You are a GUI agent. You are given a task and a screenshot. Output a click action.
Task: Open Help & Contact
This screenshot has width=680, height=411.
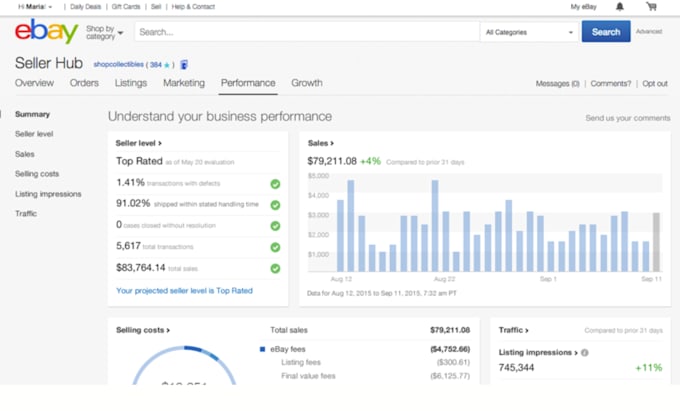193,7
